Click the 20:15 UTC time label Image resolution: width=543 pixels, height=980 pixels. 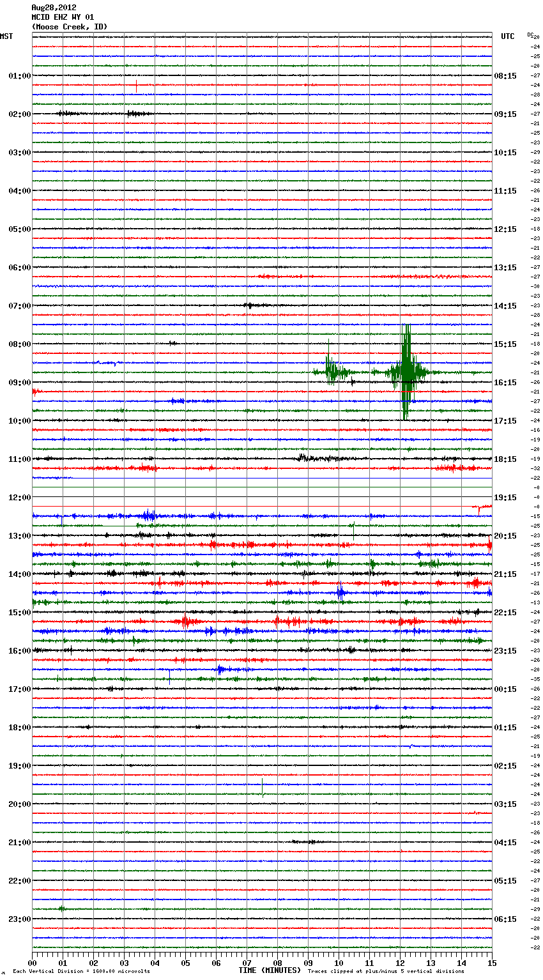(x=505, y=536)
